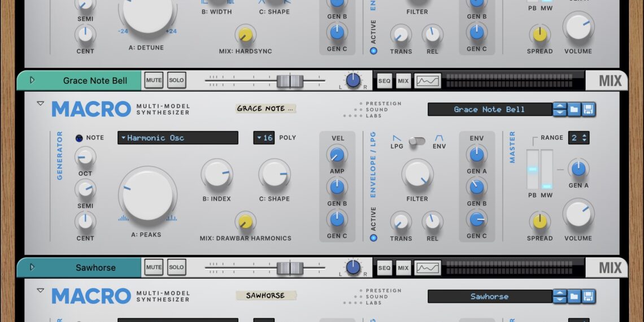Solo the Sawhorse channel
Viewport: 644px width, 322px height.
[x=176, y=268]
